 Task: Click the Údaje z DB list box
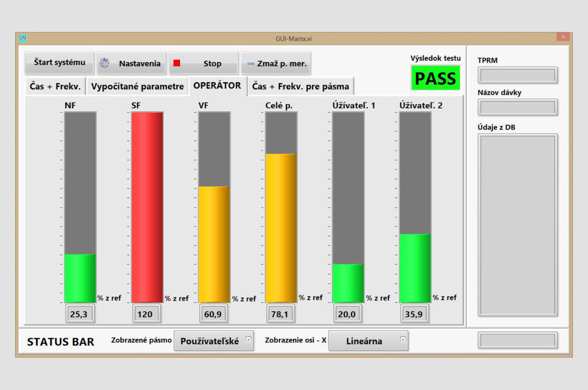[x=517, y=225]
